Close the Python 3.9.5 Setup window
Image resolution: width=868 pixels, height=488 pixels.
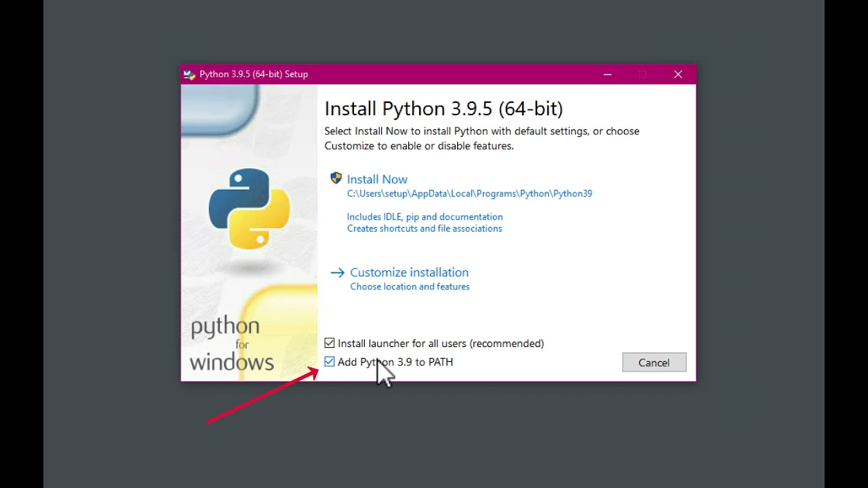click(678, 75)
